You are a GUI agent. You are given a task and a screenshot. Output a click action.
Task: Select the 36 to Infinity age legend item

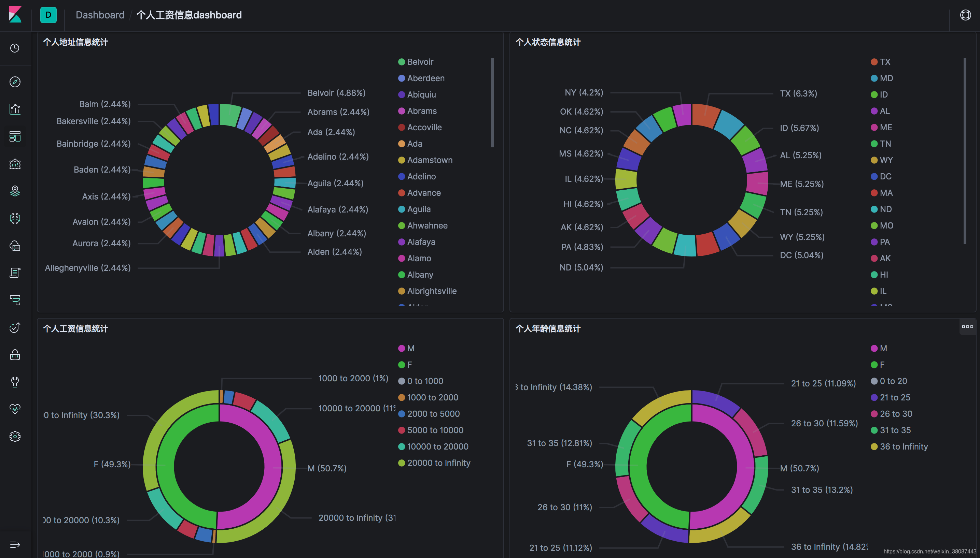pos(903,446)
